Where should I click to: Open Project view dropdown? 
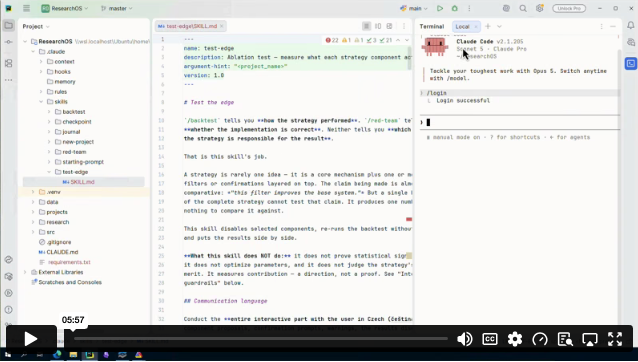coord(36,26)
